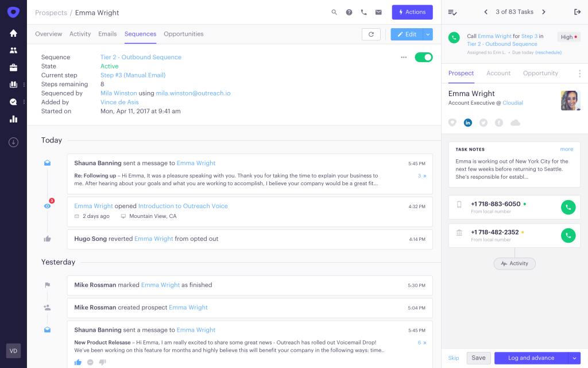Call the office number +1 718-482-2352

point(568,235)
